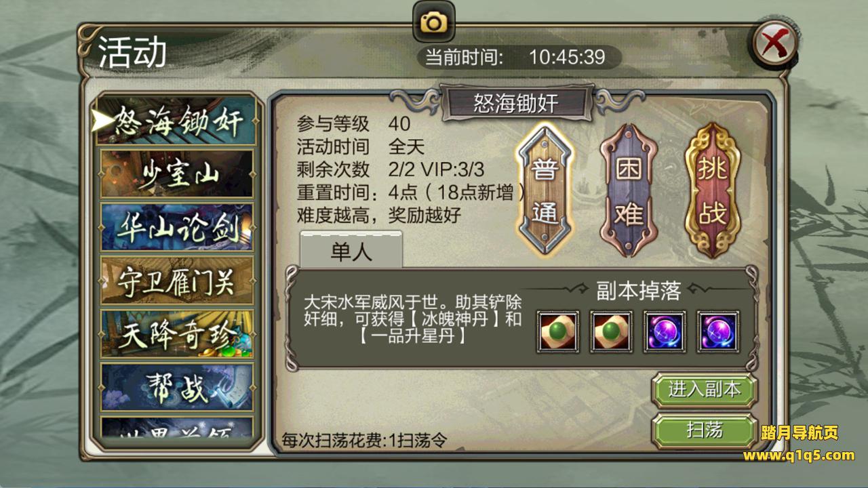This screenshot has height=488, width=868.
Task: Select partially visible bottom activity entry
Action: 176,428
